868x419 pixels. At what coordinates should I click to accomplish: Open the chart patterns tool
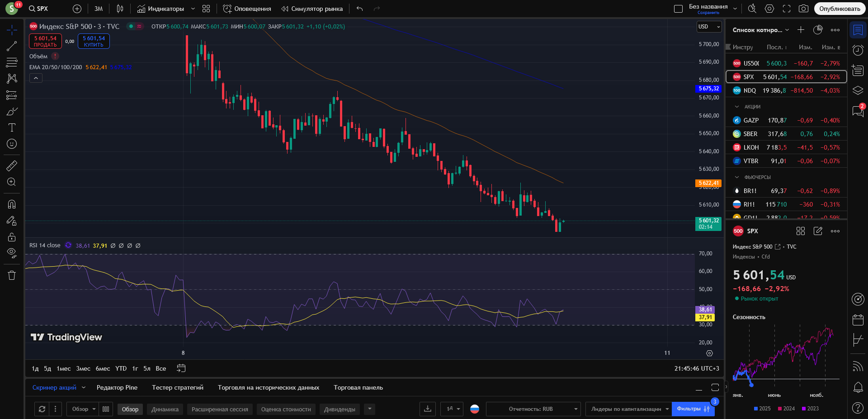12,79
